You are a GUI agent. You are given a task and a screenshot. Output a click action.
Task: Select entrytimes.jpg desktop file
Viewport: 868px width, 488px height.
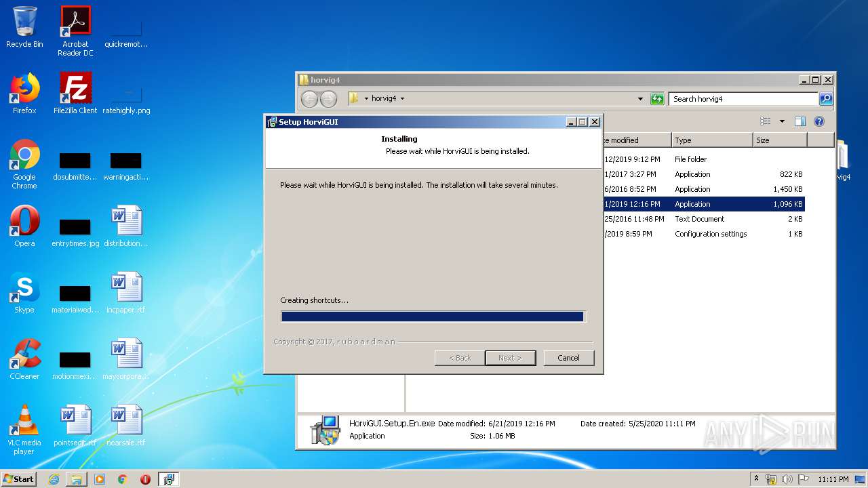click(x=75, y=232)
